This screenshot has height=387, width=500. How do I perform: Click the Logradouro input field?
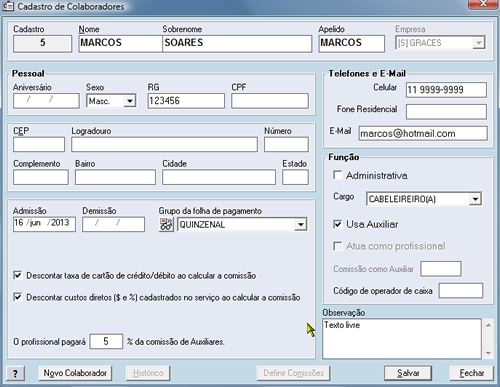(164, 144)
